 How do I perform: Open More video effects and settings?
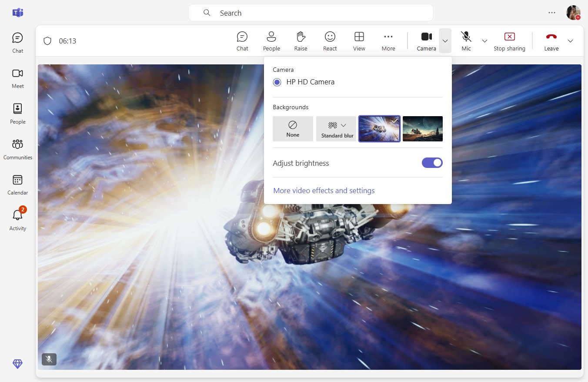click(324, 191)
